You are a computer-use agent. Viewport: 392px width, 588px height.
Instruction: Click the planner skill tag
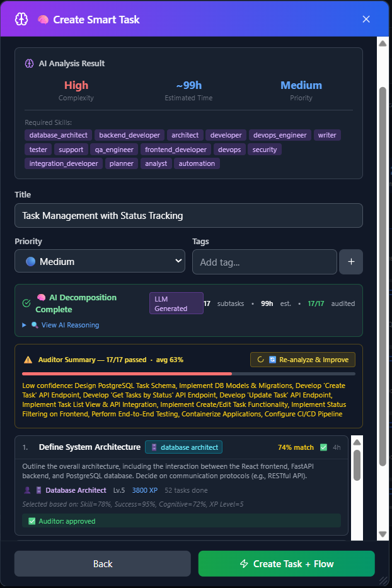point(122,163)
